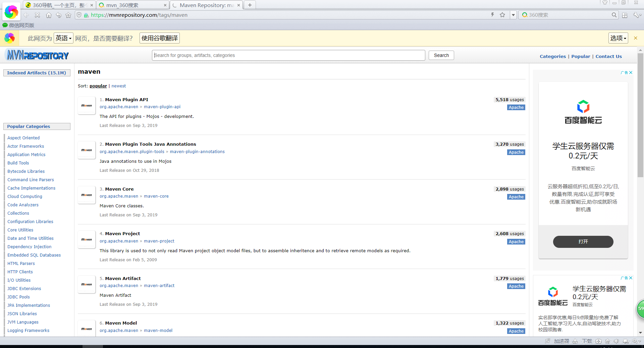Click the vertical scrollbar thumb

pos(640,115)
